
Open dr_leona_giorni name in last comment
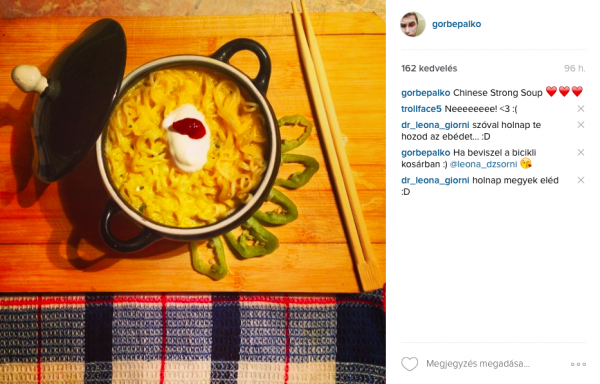435,180
